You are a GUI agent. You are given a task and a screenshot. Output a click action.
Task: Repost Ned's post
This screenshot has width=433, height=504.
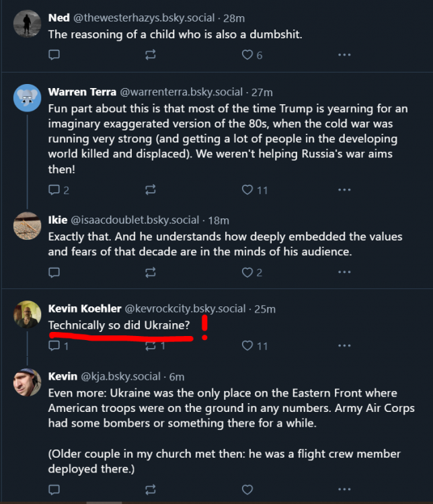point(151,55)
